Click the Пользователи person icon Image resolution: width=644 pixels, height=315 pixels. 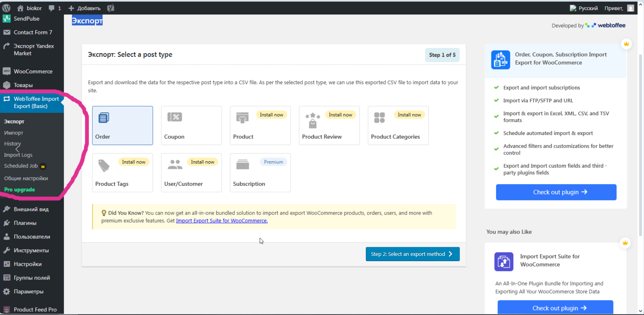coord(7,236)
